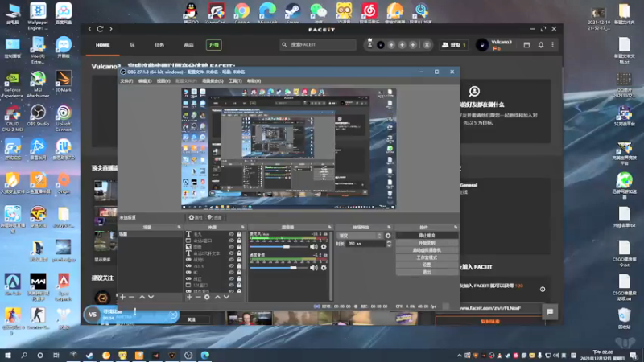Open desktop audio settings gear
This screenshot has width=644, height=362.
[x=324, y=268]
